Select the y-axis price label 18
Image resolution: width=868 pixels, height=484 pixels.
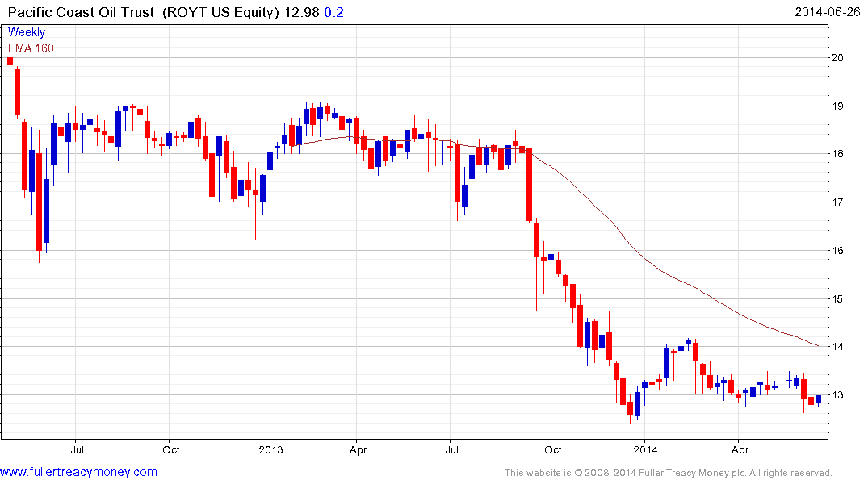pyautogui.click(x=837, y=154)
